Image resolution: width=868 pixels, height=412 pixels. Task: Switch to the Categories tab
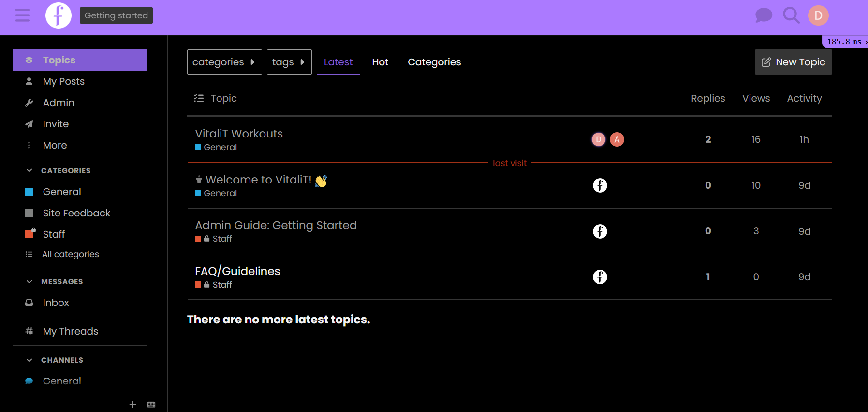pos(434,62)
